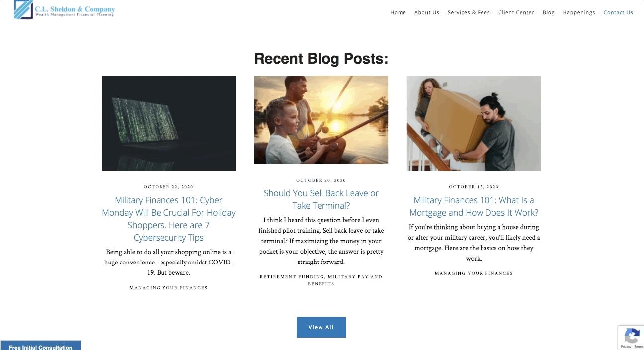Open the Contact Us page
644x350 pixels.
coord(618,13)
